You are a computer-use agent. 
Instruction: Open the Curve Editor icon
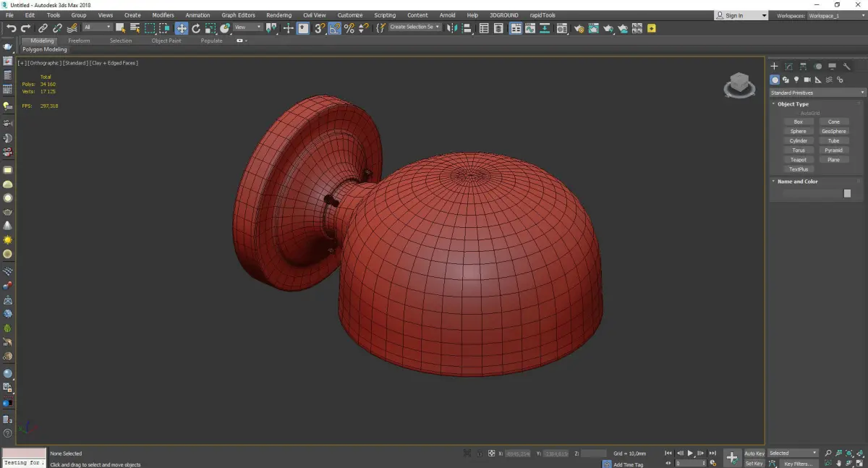(x=530, y=28)
